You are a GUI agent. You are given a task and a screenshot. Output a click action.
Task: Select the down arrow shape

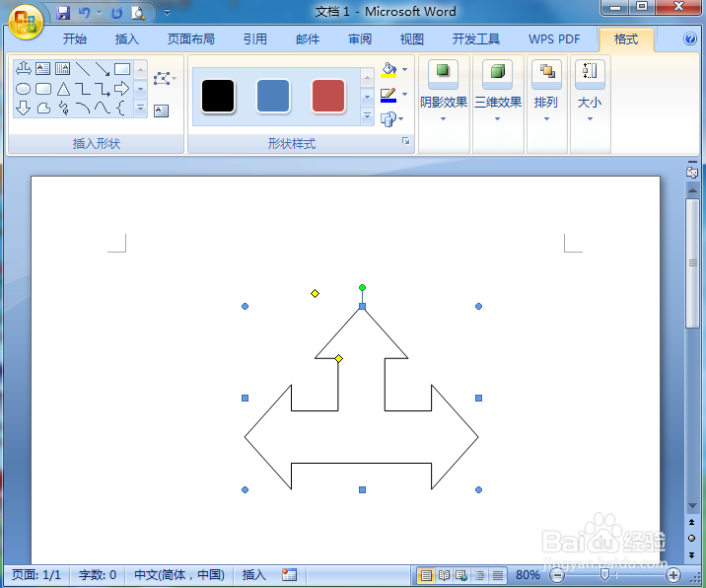click(x=23, y=109)
